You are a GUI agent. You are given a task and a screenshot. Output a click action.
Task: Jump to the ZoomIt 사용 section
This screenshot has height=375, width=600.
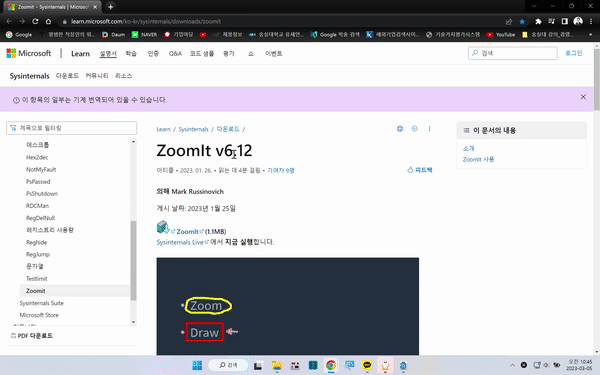[x=478, y=159]
